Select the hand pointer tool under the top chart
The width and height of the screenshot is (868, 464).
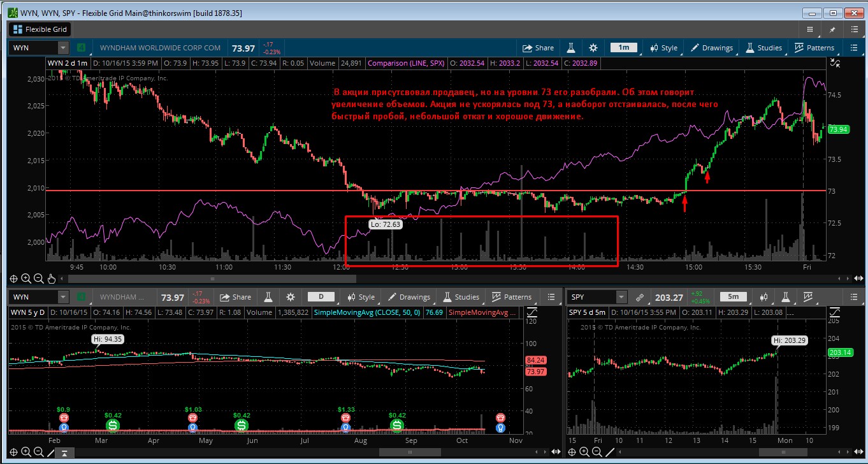point(51,279)
